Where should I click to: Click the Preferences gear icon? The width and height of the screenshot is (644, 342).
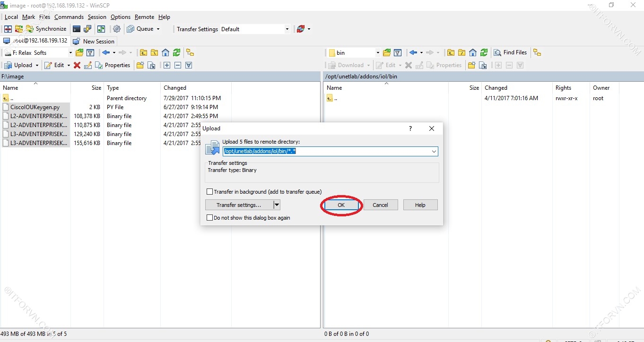(117, 29)
